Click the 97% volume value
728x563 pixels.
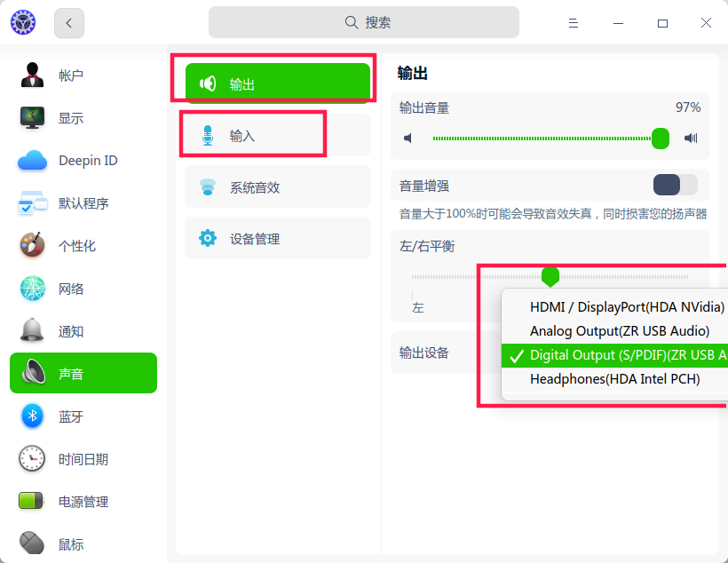click(x=688, y=107)
